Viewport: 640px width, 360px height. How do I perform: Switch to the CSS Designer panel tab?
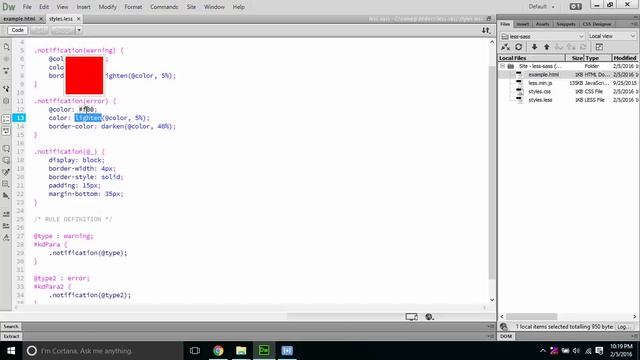click(597, 24)
